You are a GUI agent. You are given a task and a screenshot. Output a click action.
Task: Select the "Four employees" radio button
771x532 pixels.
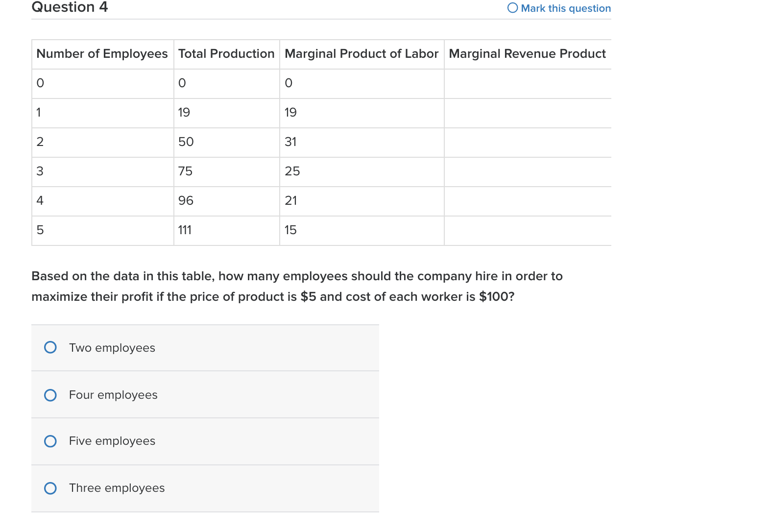point(50,395)
